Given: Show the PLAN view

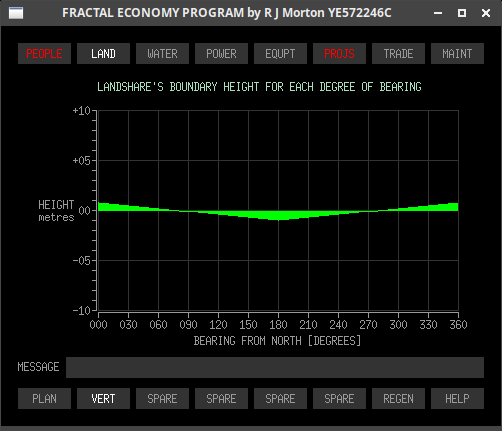Looking at the screenshot, I should (x=44, y=398).
